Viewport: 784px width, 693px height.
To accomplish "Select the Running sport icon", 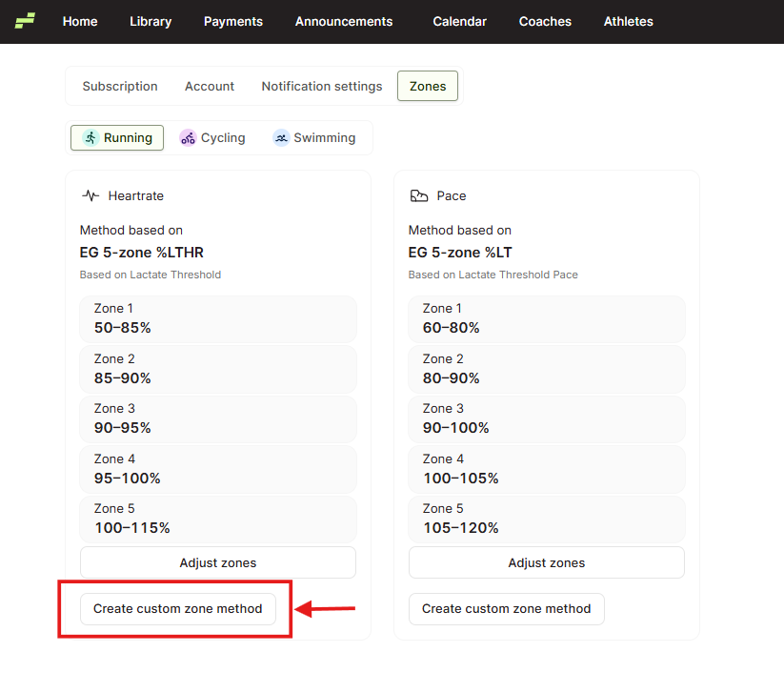I will pyautogui.click(x=90, y=137).
